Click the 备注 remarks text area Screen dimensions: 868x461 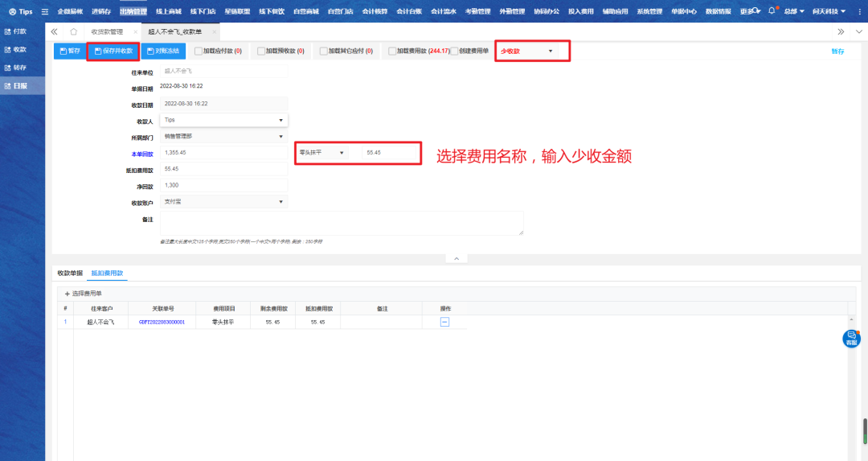pos(342,223)
